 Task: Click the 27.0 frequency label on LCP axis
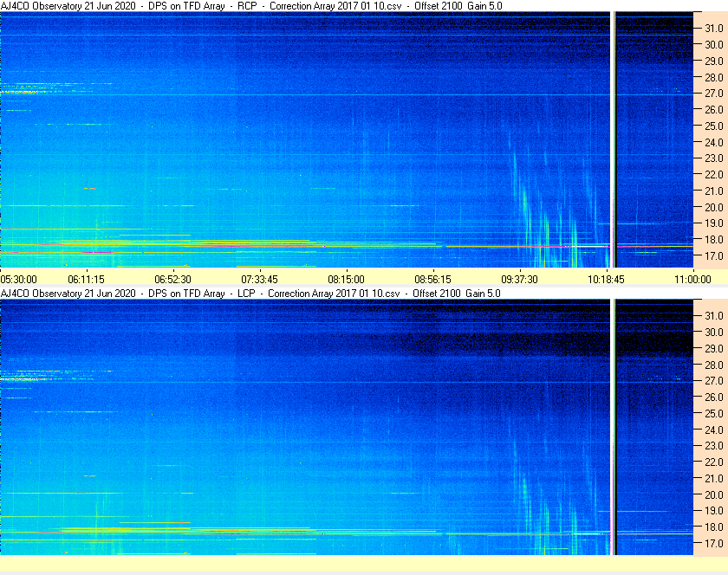[714, 381]
